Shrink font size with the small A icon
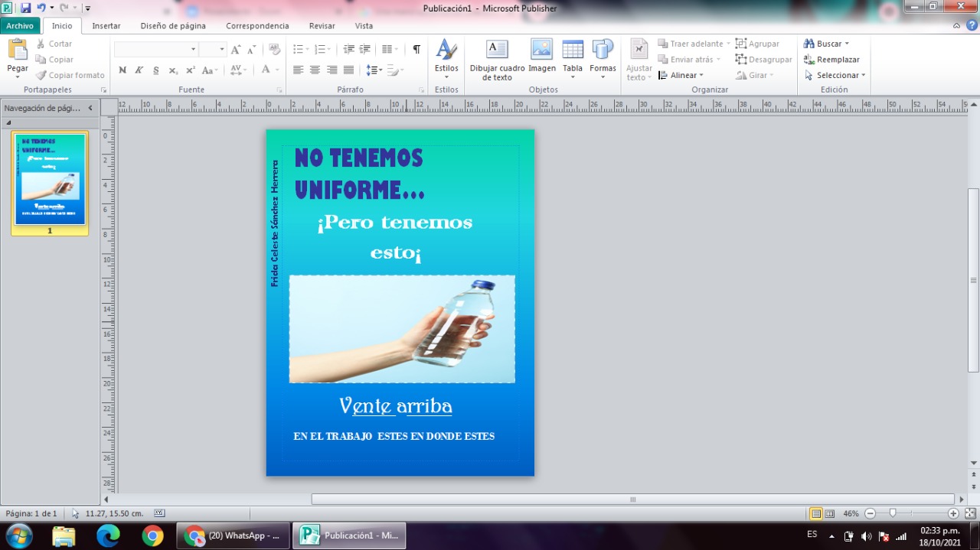This screenshot has height=550, width=980. 251,49
